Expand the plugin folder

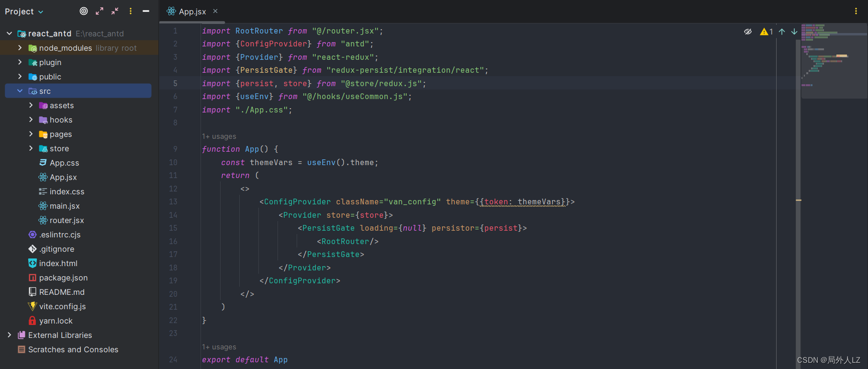coord(20,62)
